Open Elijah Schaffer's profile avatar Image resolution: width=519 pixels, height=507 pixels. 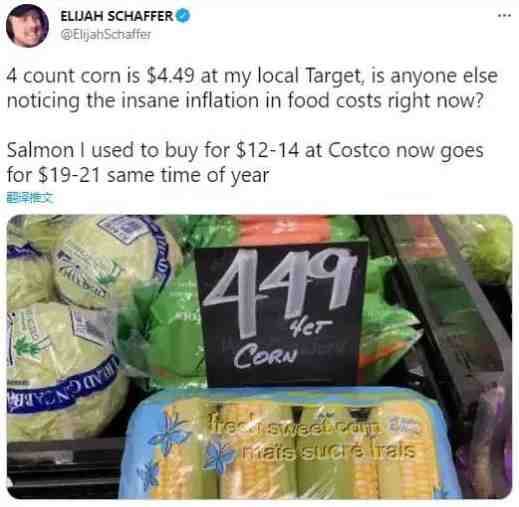tap(27, 26)
